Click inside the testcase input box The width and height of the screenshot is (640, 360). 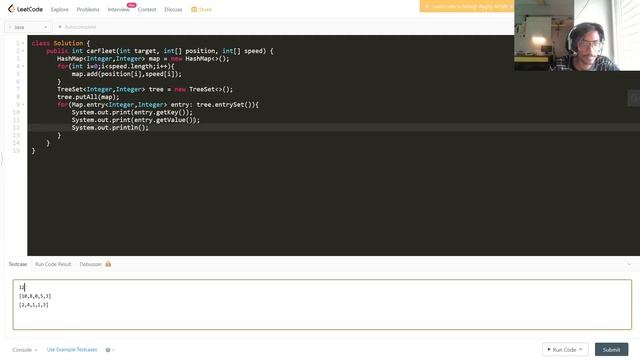click(322, 304)
